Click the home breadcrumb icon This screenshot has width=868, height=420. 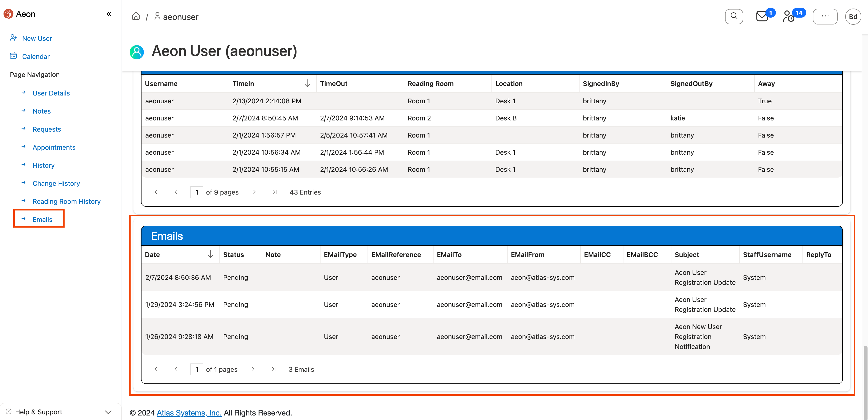click(x=136, y=16)
